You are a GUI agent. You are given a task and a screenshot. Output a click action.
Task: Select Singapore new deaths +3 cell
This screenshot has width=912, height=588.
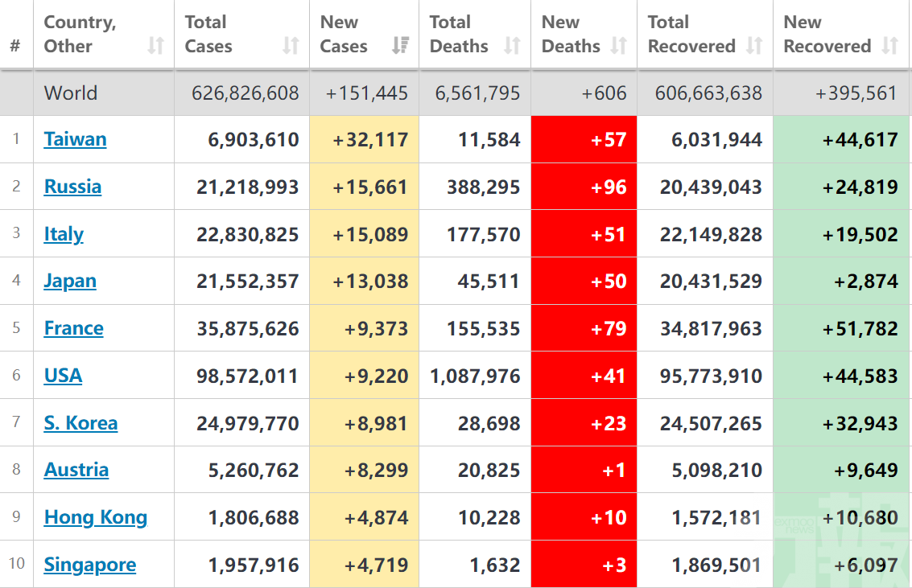click(x=584, y=564)
